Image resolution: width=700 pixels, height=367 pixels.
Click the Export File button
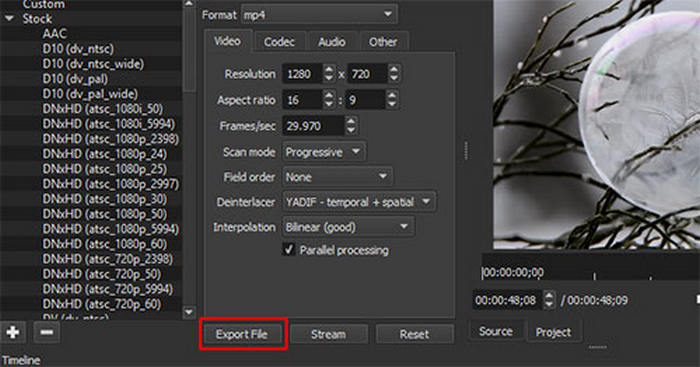click(x=242, y=334)
